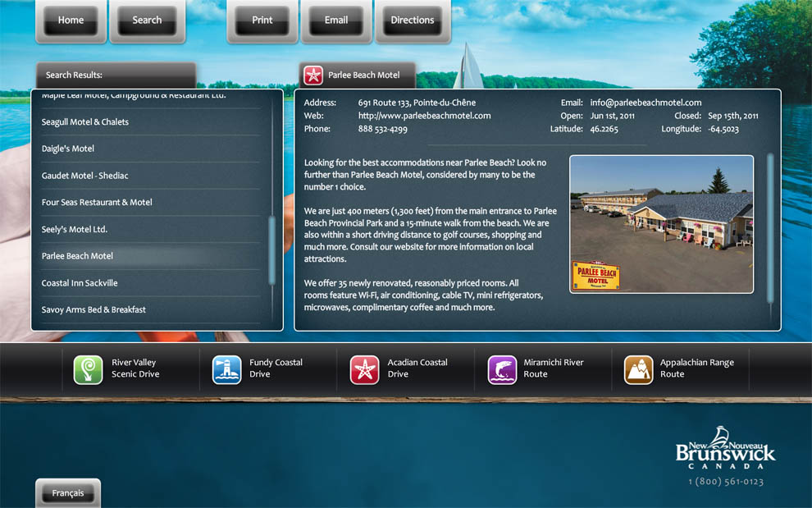Open the Appalachian Range Route label
This screenshot has height=508, width=812.
tap(697, 368)
